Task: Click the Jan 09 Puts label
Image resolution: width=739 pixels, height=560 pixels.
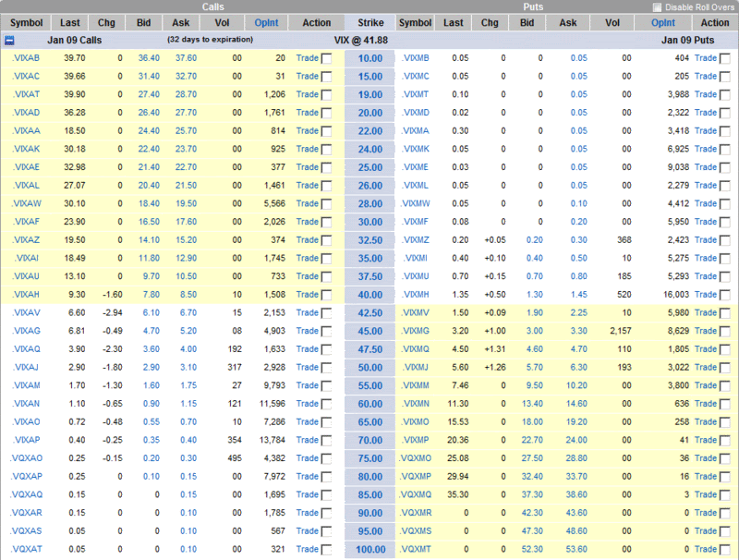Action: [687, 40]
